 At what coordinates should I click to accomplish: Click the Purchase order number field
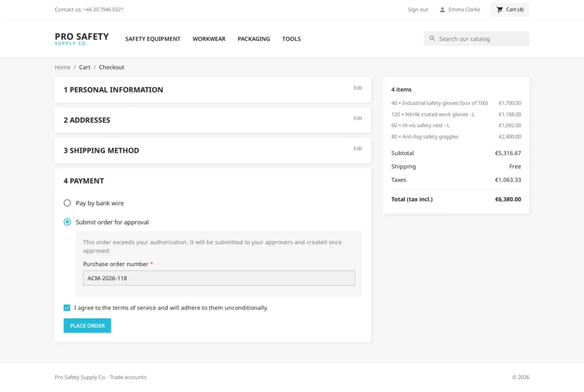(218, 278)
